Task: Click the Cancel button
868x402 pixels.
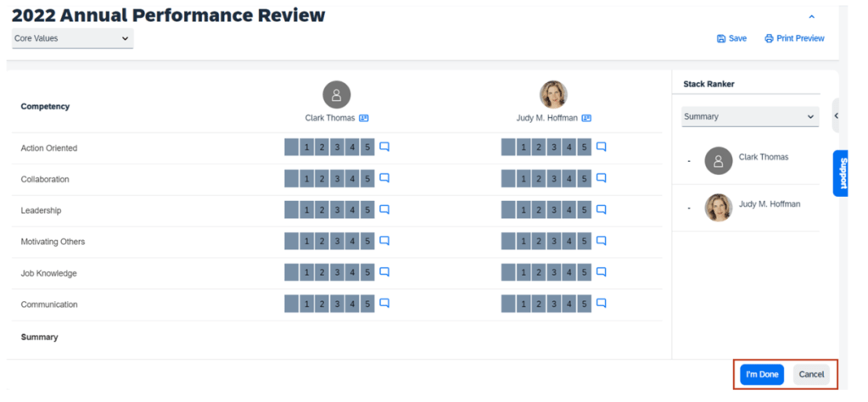Action: pos(811,374)
